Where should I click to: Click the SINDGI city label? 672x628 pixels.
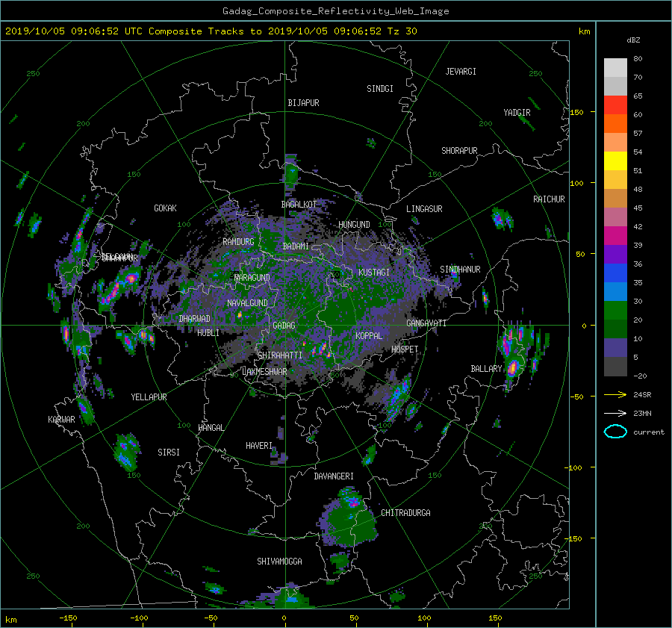click(380, 89)
